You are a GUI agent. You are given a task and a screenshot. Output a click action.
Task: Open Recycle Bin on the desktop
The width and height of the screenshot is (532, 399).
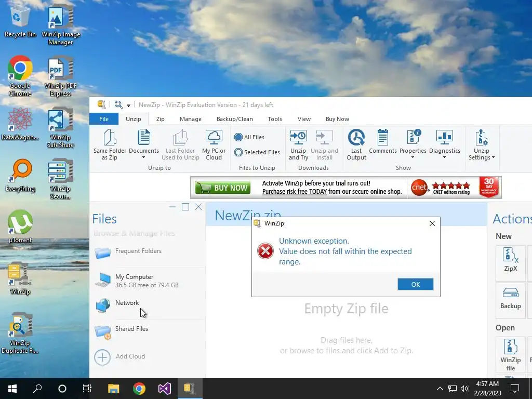(x=20, y=21)
